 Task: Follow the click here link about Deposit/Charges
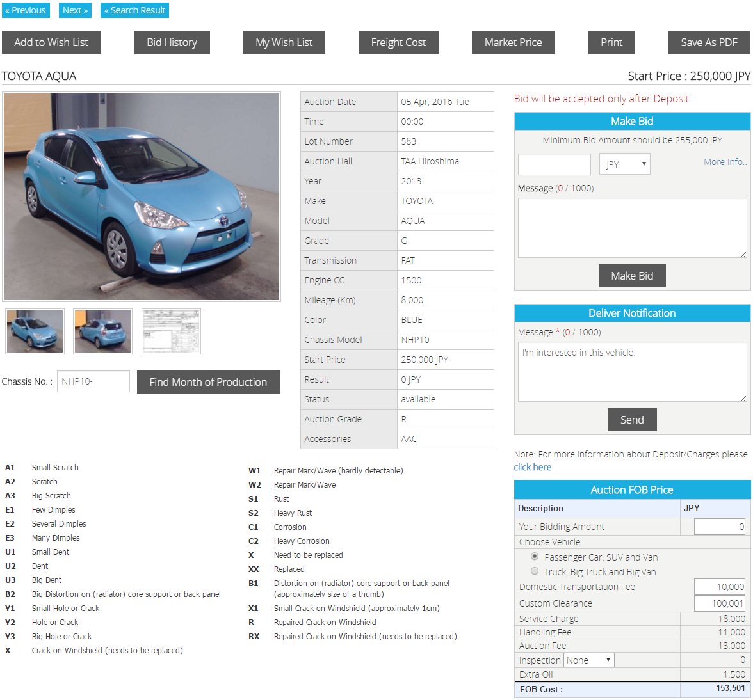532,468
